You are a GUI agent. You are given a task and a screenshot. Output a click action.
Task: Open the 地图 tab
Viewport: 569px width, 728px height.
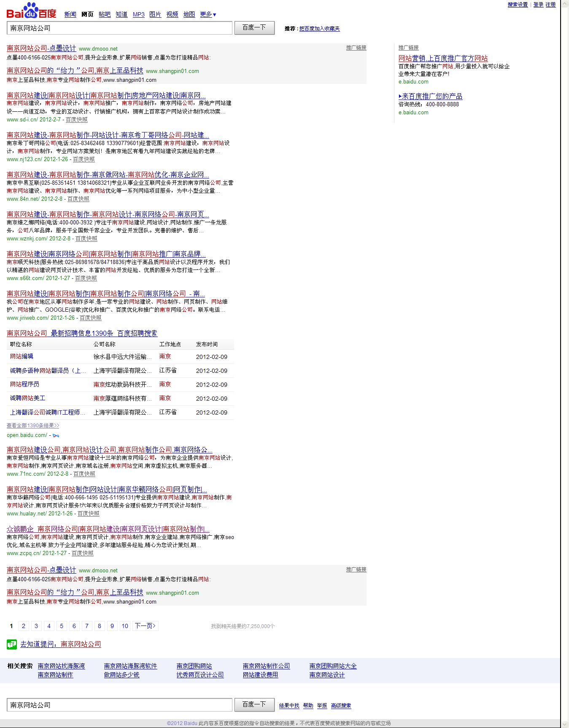(189, 14)
